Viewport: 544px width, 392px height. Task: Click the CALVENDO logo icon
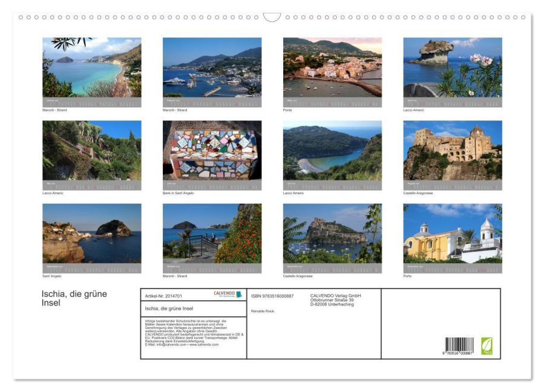click(228, 295)
